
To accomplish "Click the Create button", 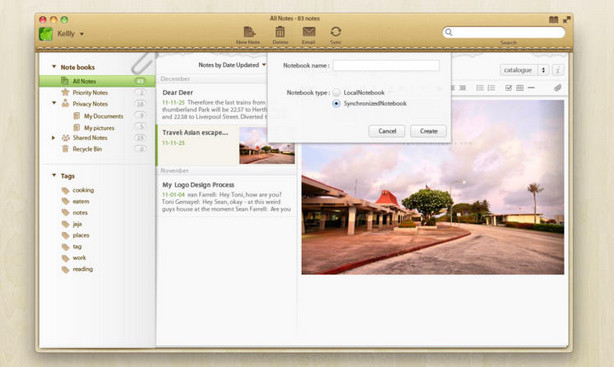I will (428, 131).
